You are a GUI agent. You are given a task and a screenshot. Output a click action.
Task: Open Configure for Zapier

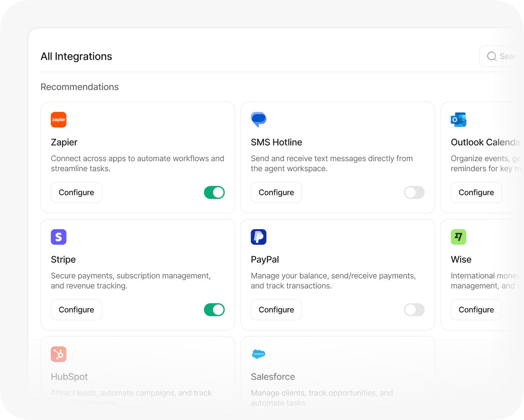tap(76, 193)
